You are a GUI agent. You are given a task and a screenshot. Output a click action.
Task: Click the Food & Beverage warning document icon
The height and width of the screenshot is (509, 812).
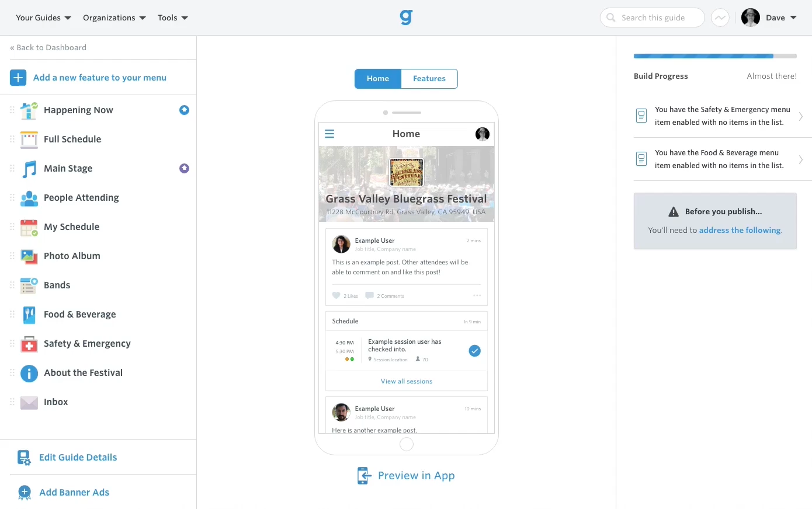(641, 159)
